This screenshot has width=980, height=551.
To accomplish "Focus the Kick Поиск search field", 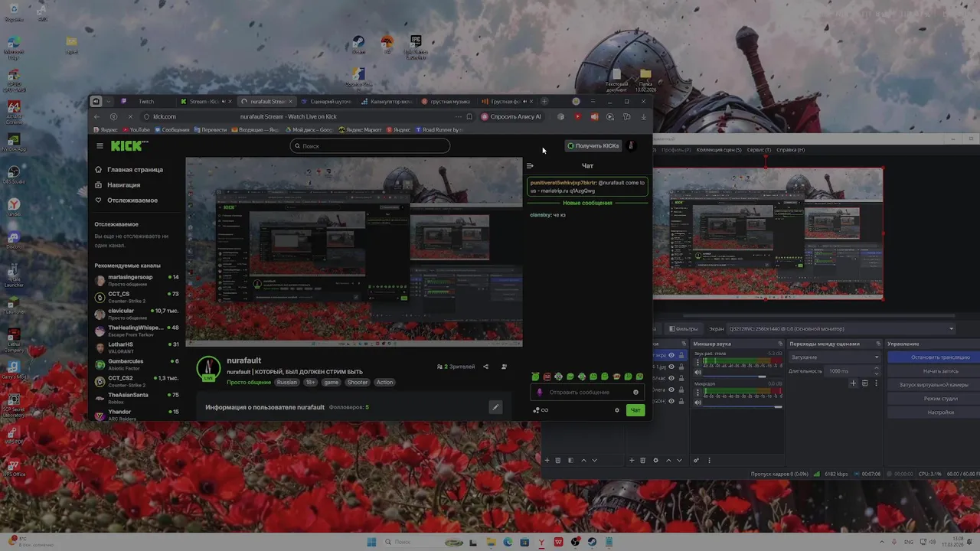I will click(x=370, y=145).
